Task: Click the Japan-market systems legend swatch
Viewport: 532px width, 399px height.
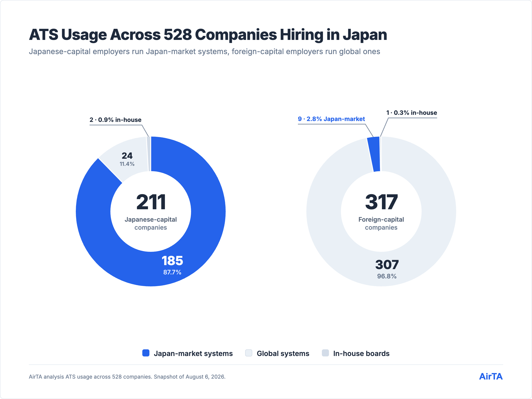Action: 146,353
